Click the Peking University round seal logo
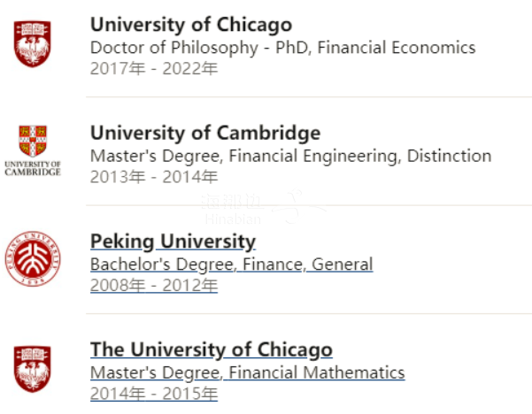The height and width of the screenshot is (414, 532). click(33, 258)
